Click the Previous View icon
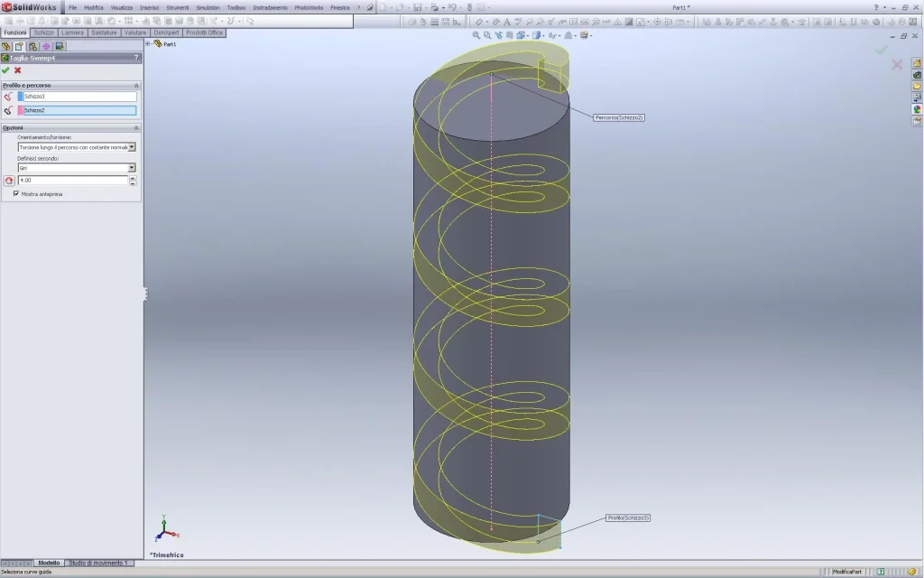Image resolution: width=924 pixels, height=578 pixels. tap(498, 35)
